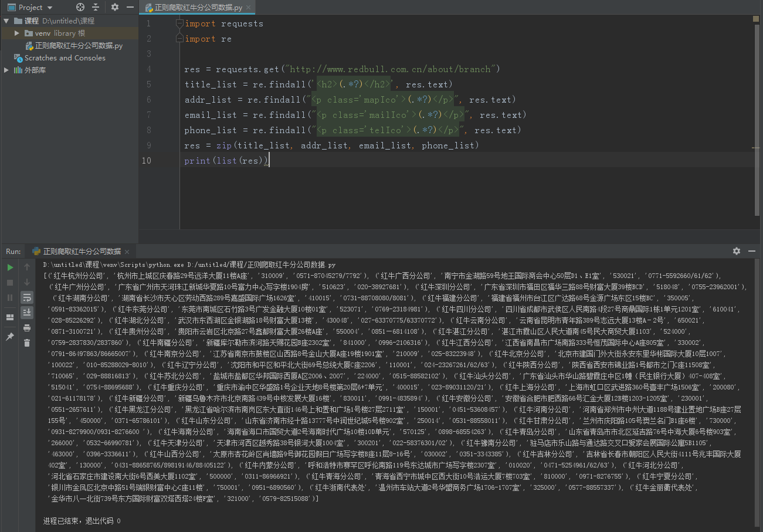Click the title_list assignment on line 5

[318, 84]
